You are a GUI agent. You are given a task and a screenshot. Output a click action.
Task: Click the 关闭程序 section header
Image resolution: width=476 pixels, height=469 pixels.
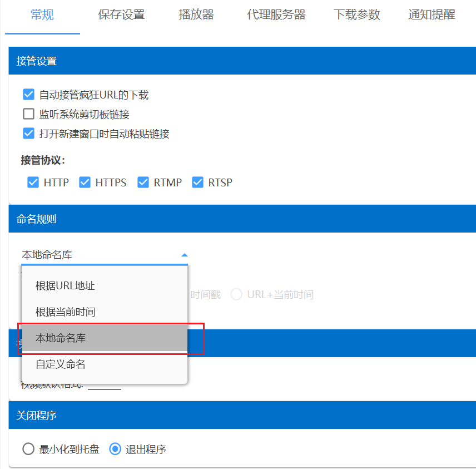click(x=242, y=415)
